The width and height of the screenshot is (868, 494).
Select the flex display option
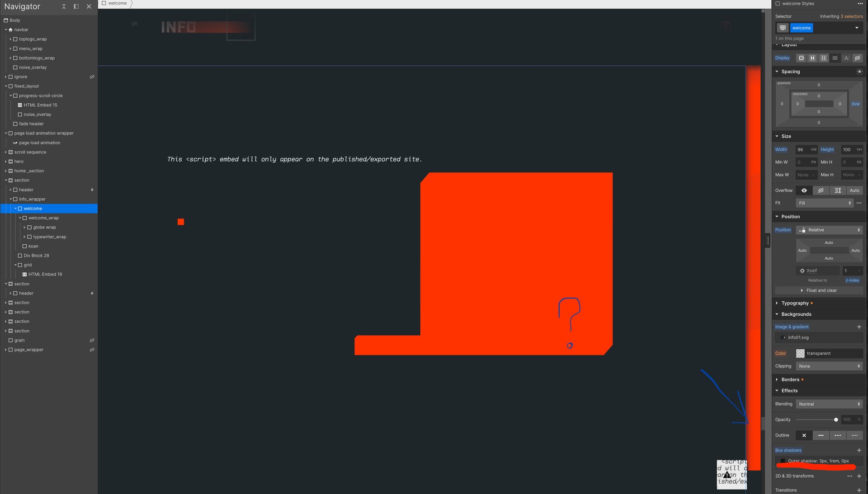(x=812, y=58)
